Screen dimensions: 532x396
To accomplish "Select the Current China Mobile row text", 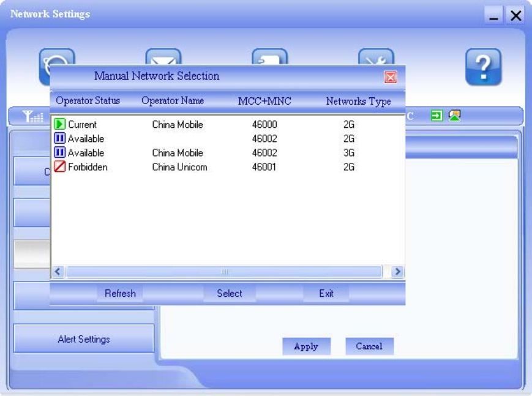I will pos(227,124).
